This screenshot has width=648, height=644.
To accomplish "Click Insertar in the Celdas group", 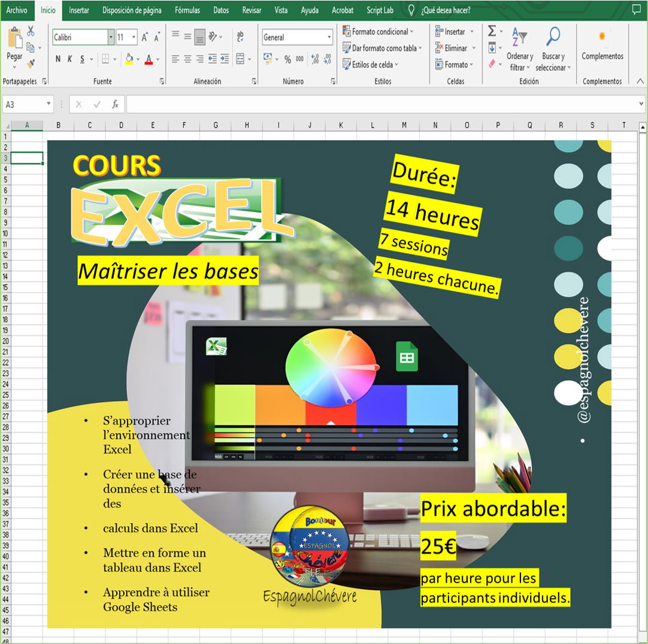I will 455,31.
